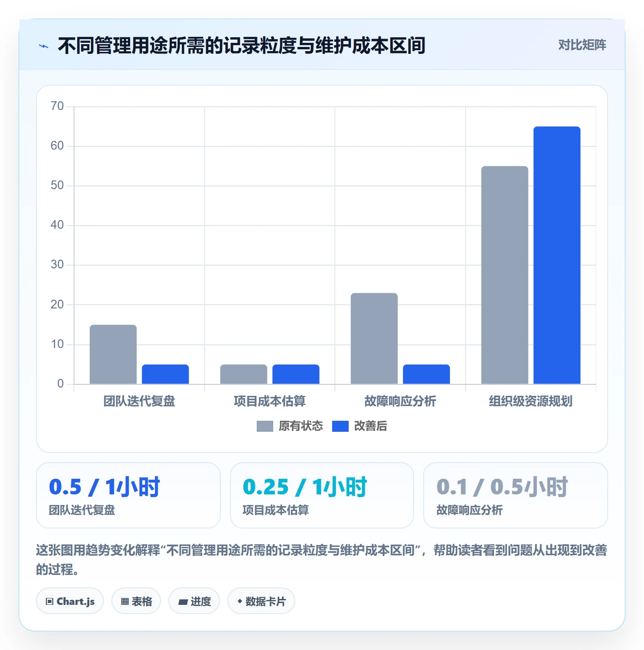Click the 项目成本估算 axis label
Image resolution: width=644 pixels, height=650 pixels.
(270, 401)
